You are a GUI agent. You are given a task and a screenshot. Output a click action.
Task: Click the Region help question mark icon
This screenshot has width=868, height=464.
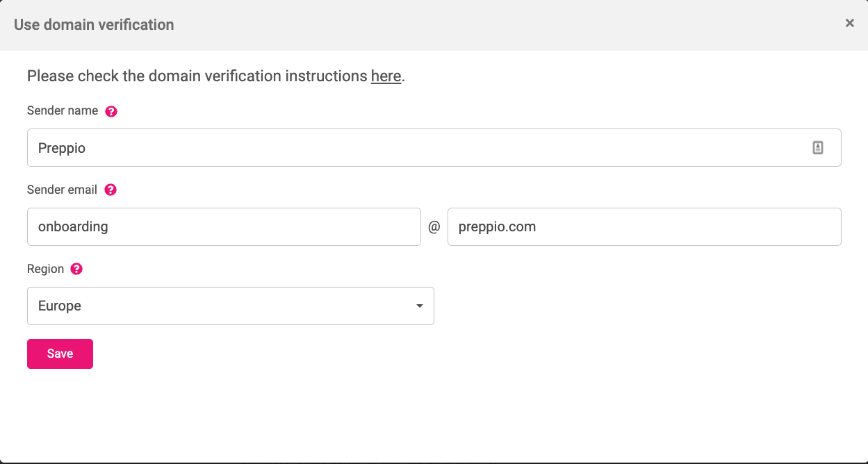[76, 268]
